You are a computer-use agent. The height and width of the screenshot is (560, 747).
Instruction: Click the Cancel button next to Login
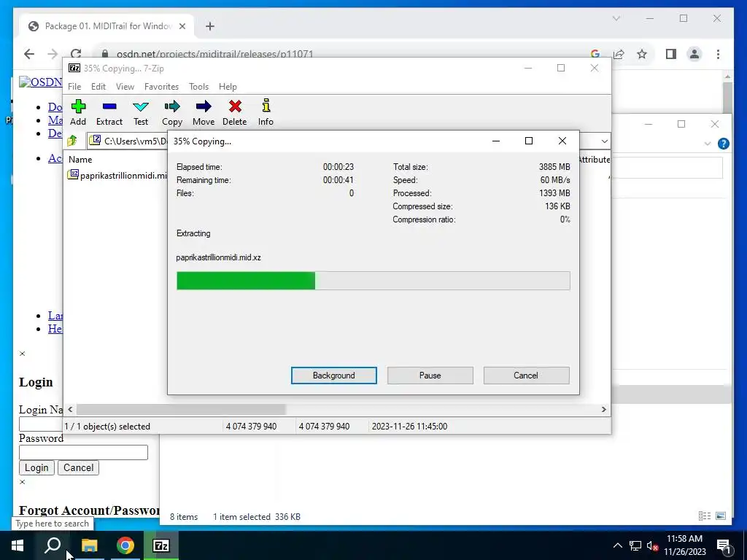click(x=79, y=467)
